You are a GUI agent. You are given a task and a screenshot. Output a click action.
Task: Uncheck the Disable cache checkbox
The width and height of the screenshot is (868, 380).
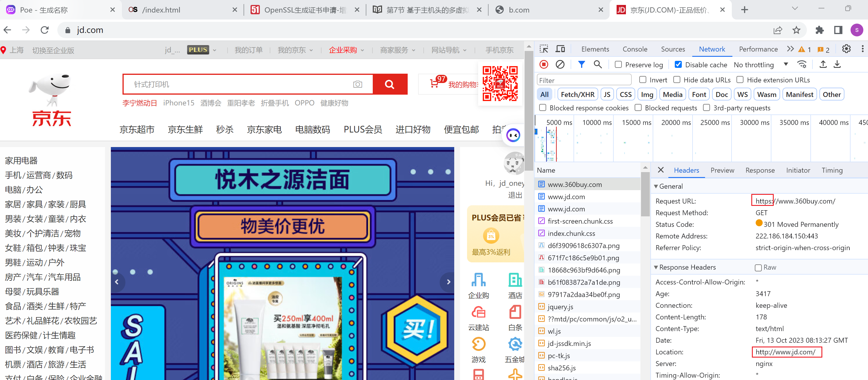678,65
